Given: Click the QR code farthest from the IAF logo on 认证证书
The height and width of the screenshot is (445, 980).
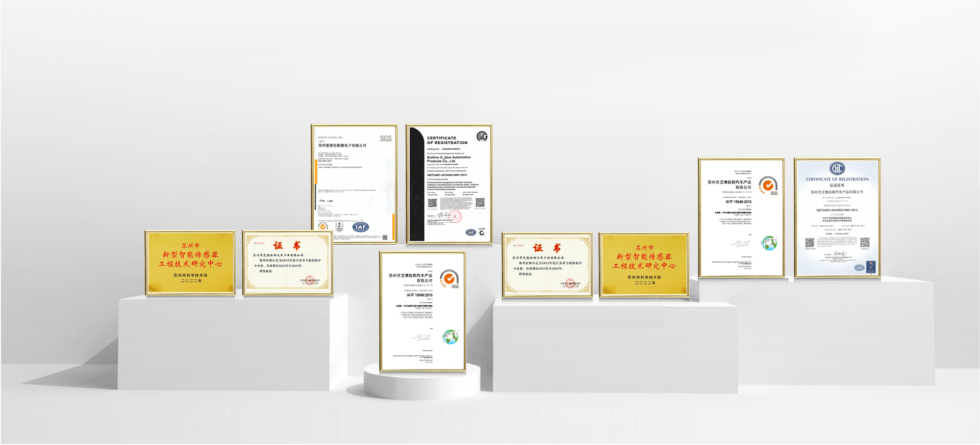Looking at the screenshot, I should (810, 243).
